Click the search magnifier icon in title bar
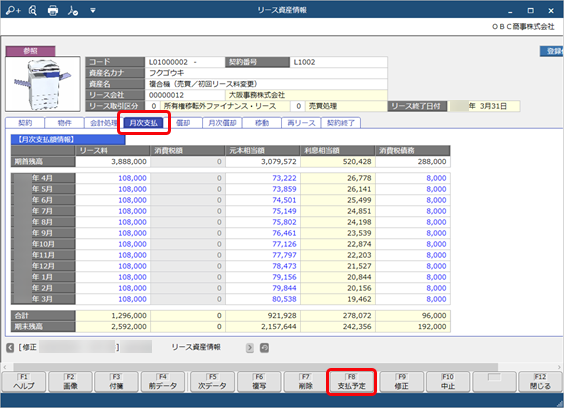 (x=33, y=10)
